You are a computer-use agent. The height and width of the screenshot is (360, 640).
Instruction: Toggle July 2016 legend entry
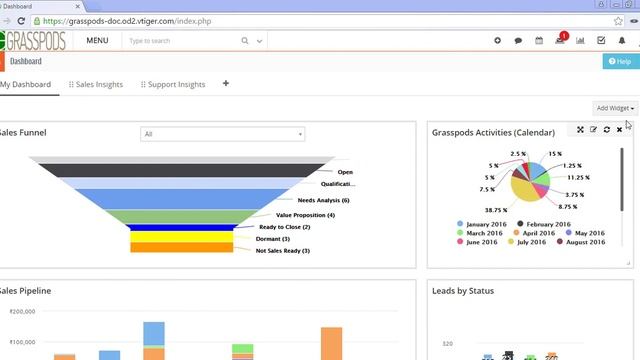point(527,242)
